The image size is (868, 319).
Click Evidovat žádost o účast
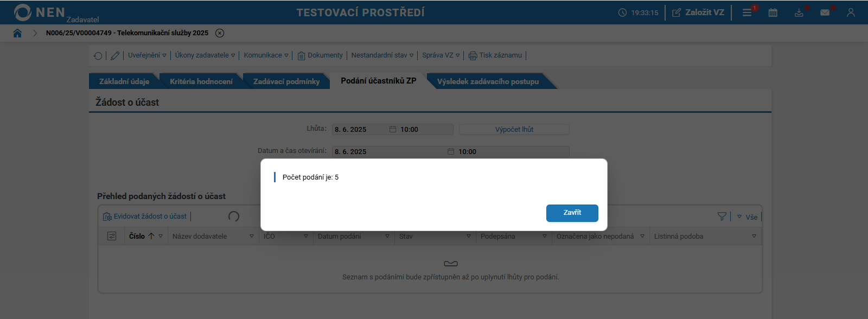(x=145, y=216)
